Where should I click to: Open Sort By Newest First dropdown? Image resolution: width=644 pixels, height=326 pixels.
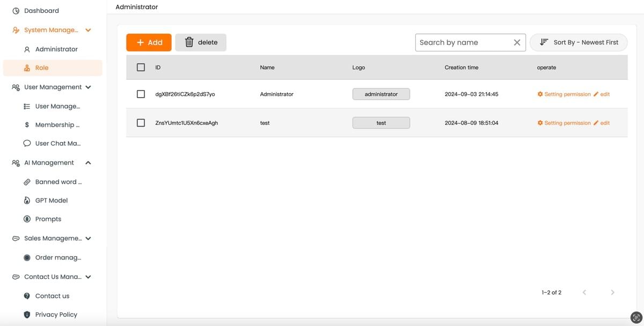point(578,42)
